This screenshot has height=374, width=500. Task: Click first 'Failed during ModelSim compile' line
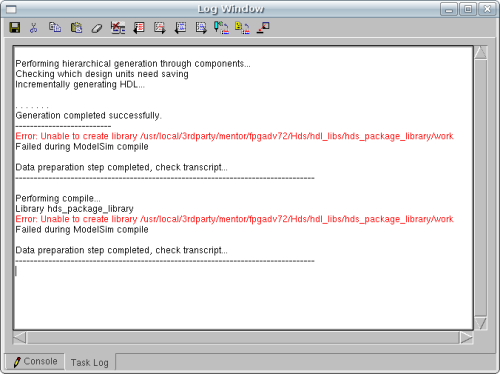point(82,147)
